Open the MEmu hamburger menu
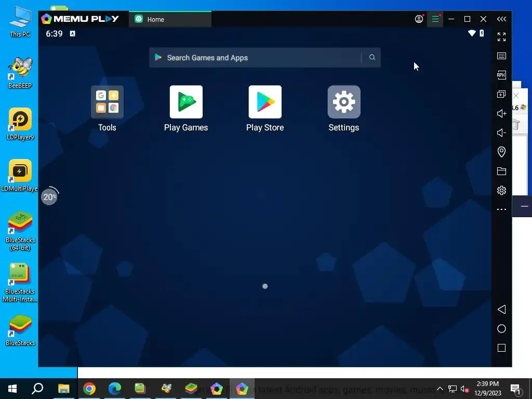 coord(435,19)
